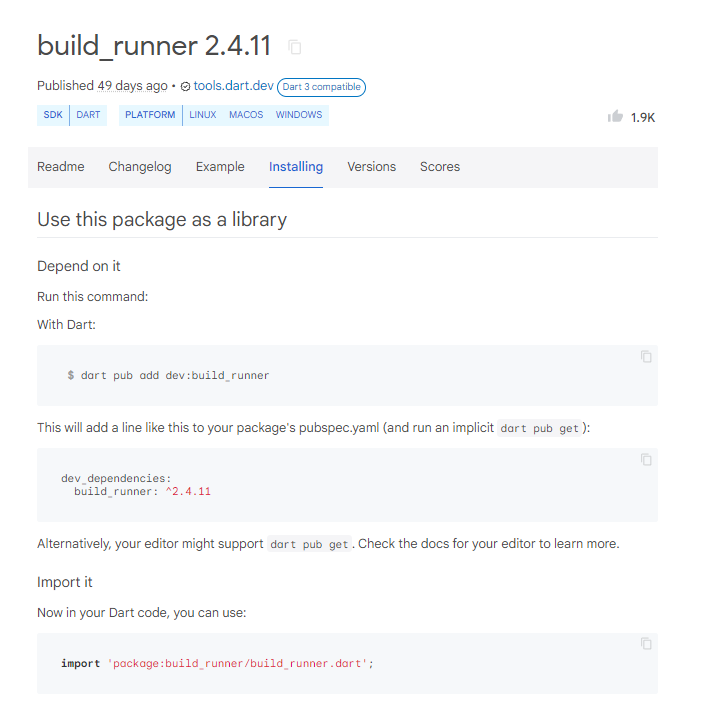703x727 pixels.
Task: Click the 'dev_dependencies:' code line
Action: pyautogui.click(x=116, y=478)
